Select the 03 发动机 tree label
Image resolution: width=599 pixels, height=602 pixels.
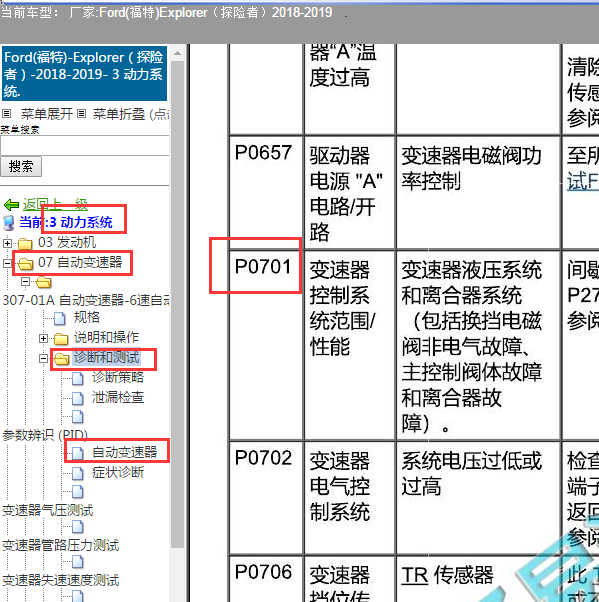67,242
